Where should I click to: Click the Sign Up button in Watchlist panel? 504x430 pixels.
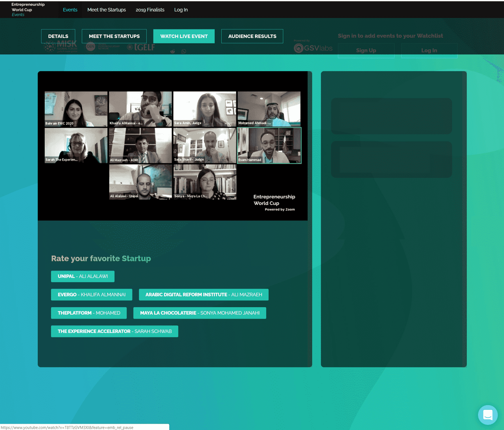366,50
